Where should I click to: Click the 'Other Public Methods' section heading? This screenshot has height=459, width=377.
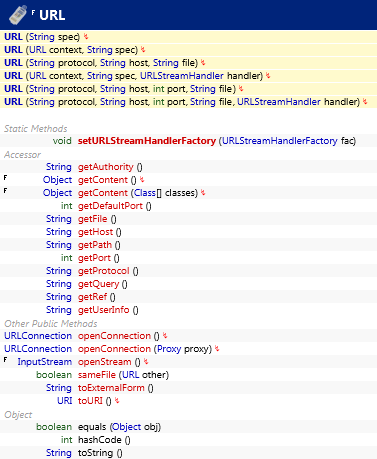pos(51,323)
